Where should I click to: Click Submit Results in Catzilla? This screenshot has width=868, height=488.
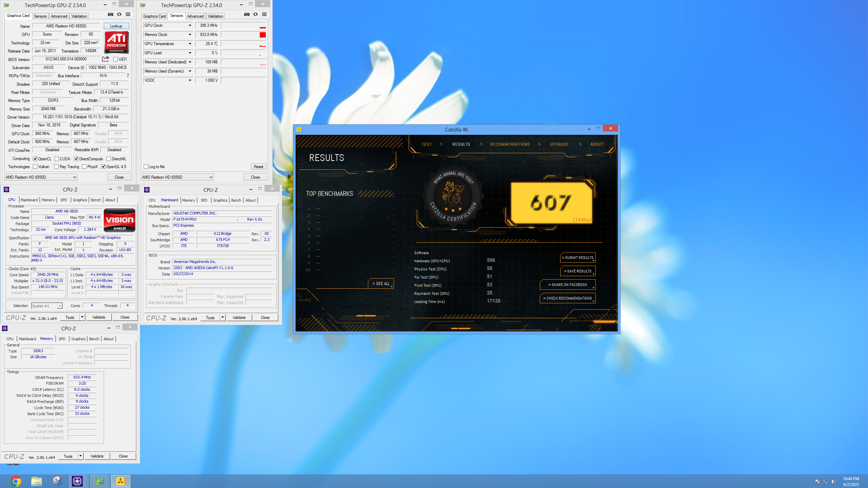click(578, 258)
